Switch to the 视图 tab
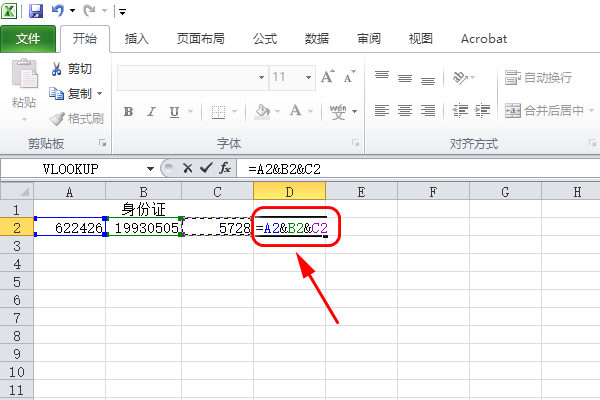Viewport: 600px width, 400px height. coord(421,39)
